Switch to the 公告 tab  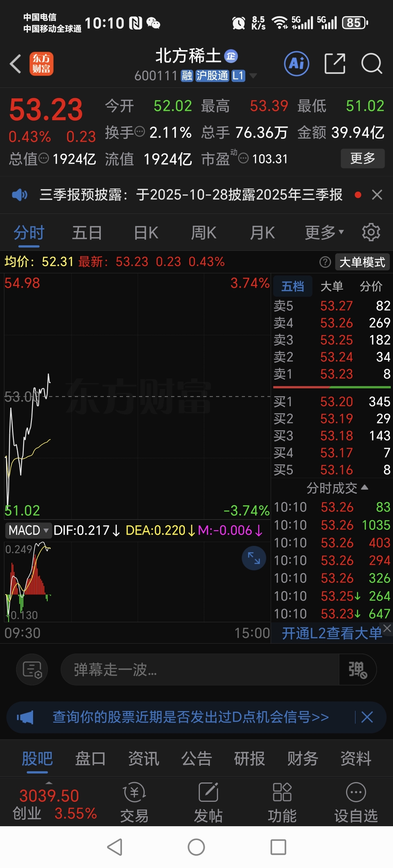(x=197, y=759)
